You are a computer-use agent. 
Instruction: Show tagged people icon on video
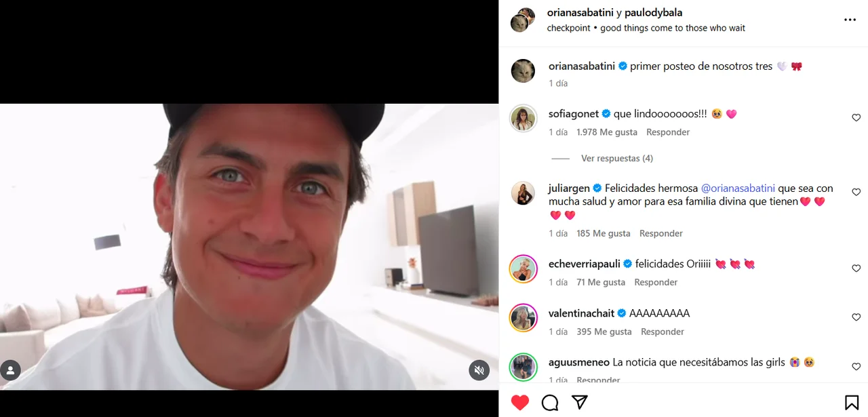tap(10, 370)
